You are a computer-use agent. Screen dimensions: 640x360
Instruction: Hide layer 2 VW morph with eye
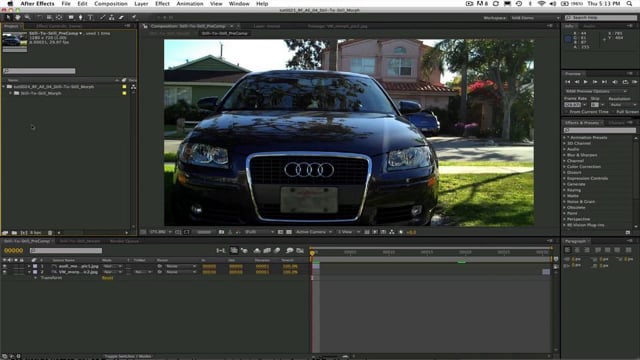tap(4, 272)
